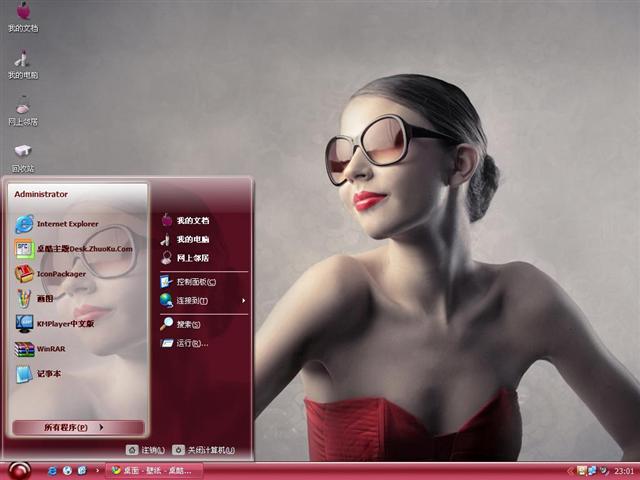
Task: Open 网上邻居 in start menu right pane
Action: coord(184,258)
